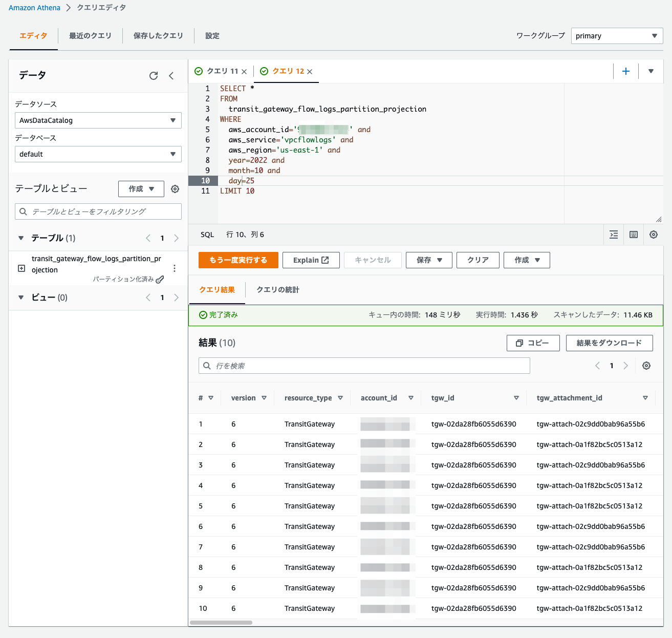Collapse the ビュー section

click(x=20, y=297)
